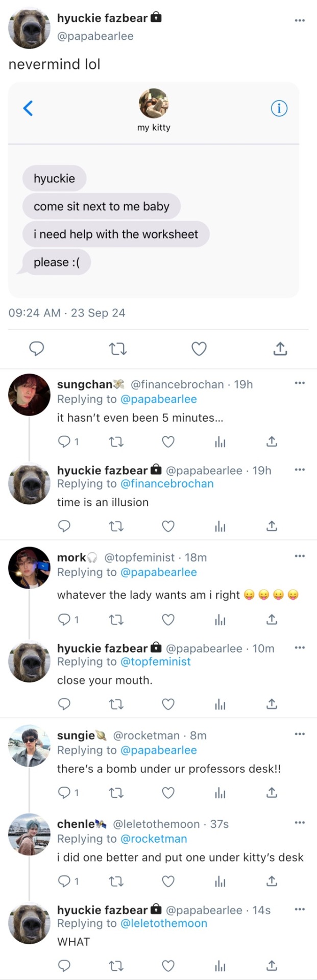The width and height of the screenshot is (317, 980).
Task: Retweet the main nevermind lol tweet
Action: tap(118, 349)
